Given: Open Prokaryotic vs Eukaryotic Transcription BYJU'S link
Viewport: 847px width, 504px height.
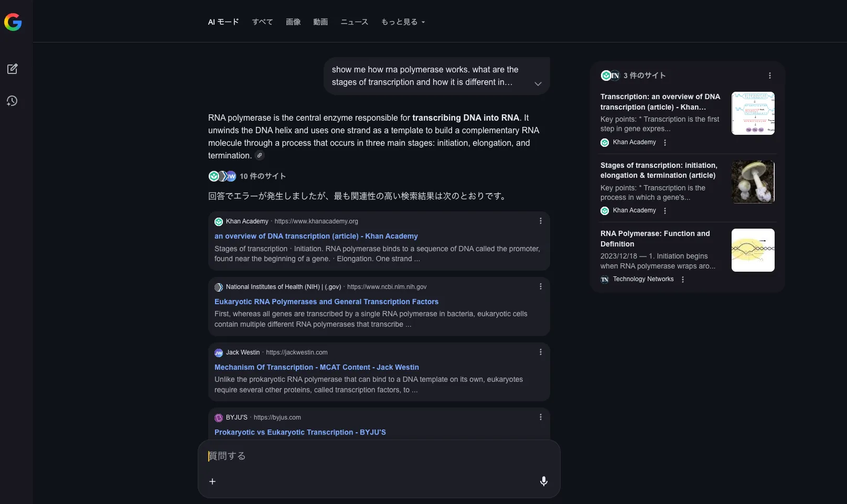Looking at the screenshot, I should (x=300, y=432).
